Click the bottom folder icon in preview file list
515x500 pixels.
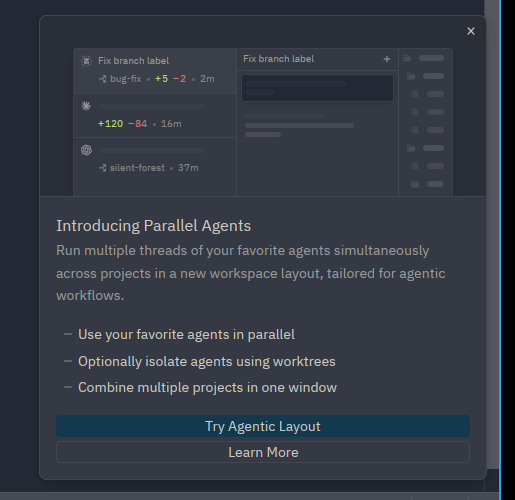(415, 184)
